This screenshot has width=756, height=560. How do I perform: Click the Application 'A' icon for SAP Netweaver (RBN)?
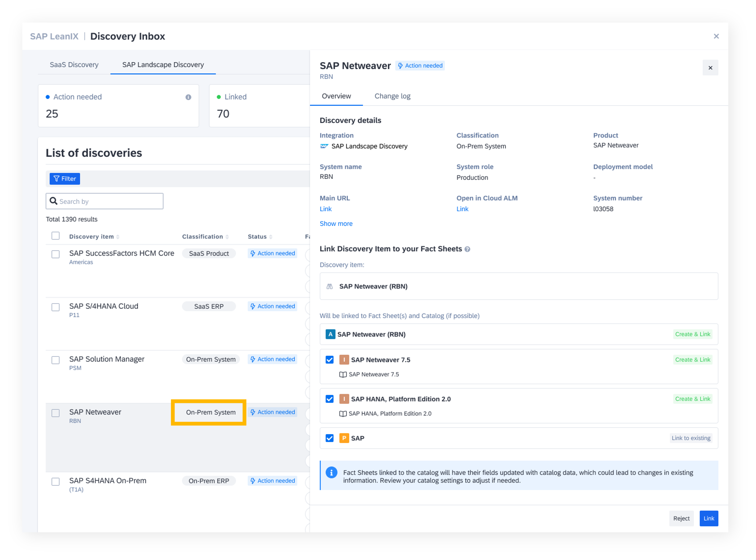click(330, 334)
